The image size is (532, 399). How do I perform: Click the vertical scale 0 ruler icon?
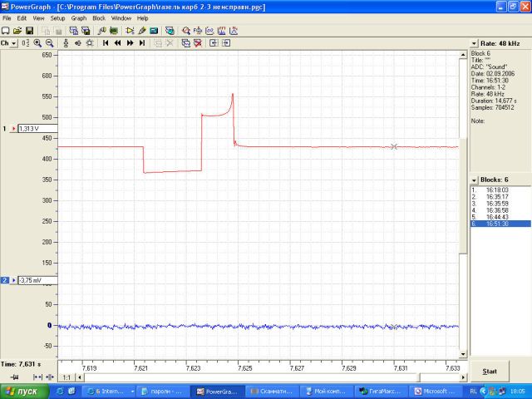[26, 43]
